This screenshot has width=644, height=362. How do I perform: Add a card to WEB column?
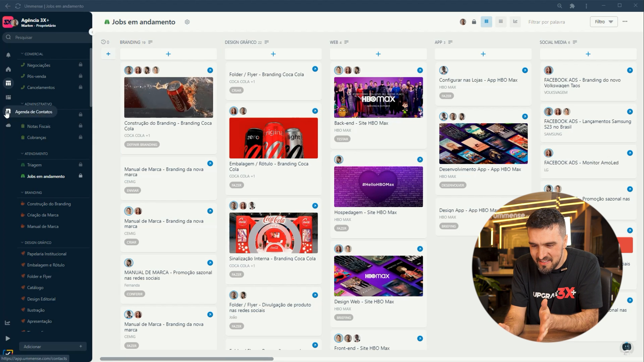coord(378,54)
